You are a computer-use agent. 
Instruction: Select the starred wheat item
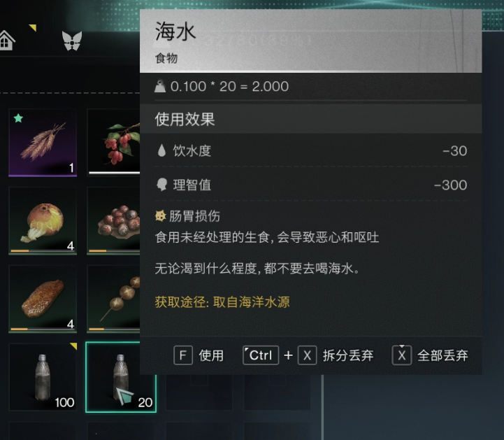point(43,143)
